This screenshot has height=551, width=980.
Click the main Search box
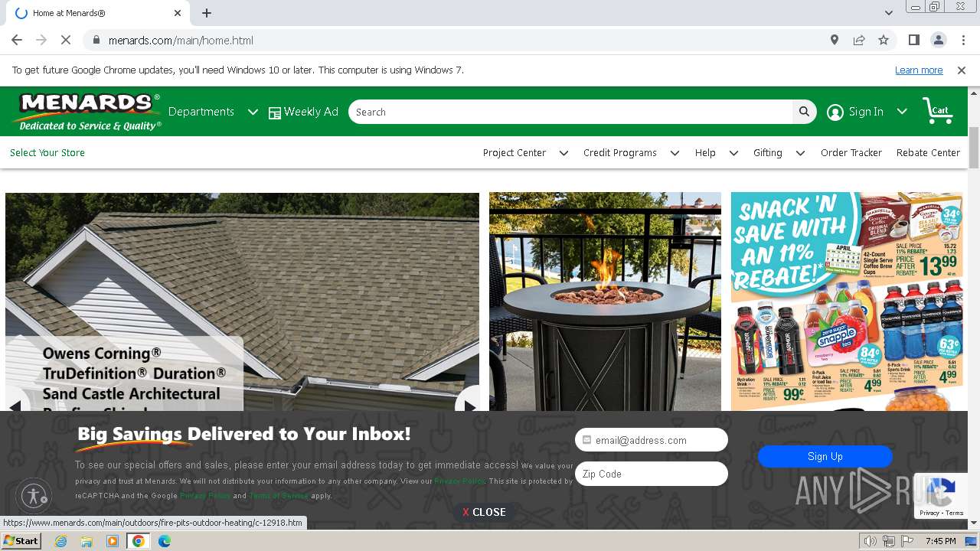click(570, 112)
